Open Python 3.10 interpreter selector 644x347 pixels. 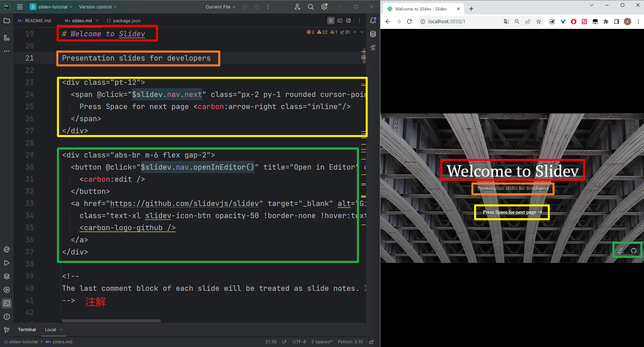click(350, 342)
